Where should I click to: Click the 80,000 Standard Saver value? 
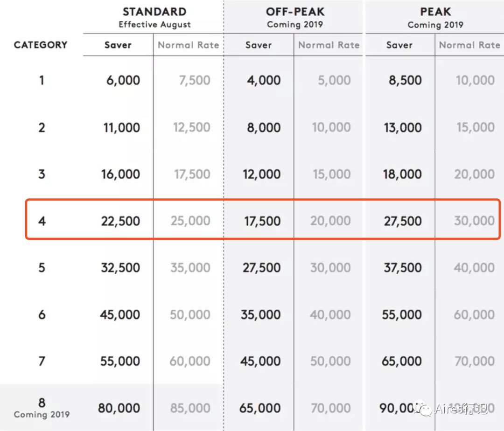119,408
